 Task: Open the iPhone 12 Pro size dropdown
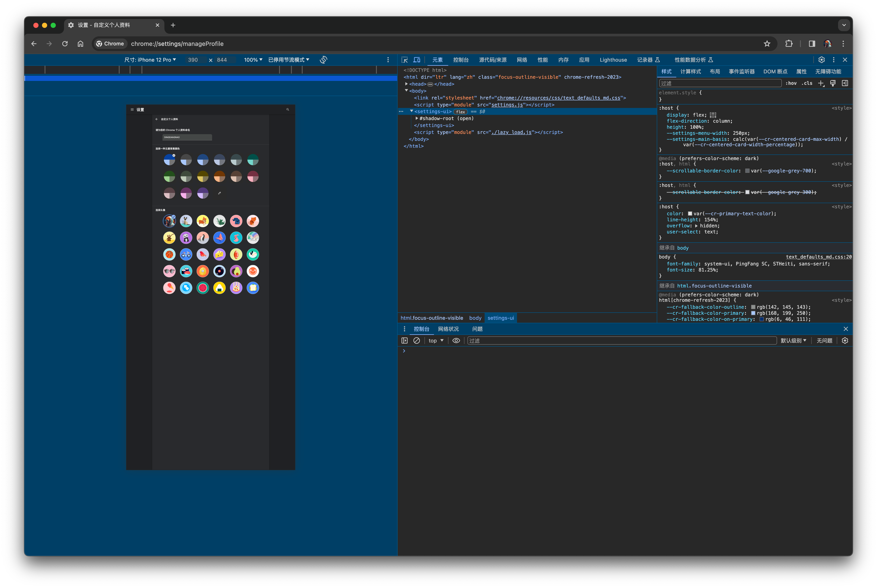(150, 60)
